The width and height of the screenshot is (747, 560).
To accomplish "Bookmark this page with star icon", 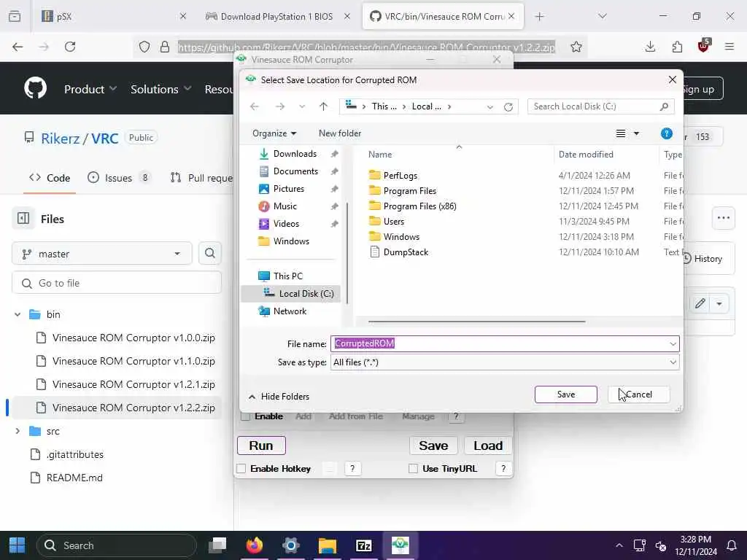I will tap(576, 47).
